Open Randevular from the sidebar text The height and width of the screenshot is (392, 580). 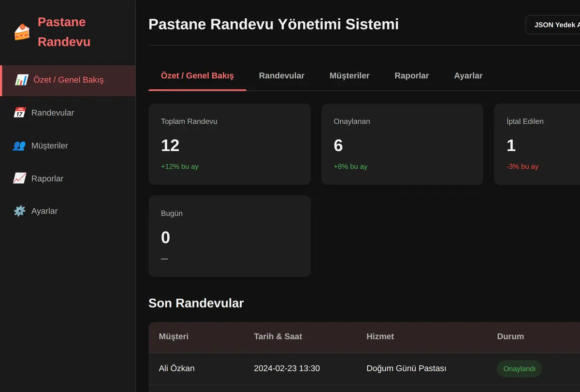53,113
